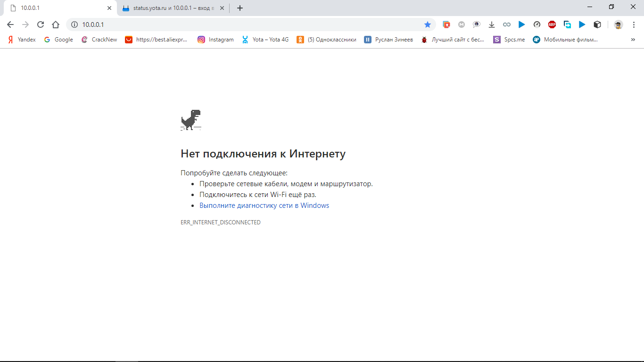Click text 'Попробуйте сделать следующее:'
The width and height of the screenshot is (644, 362).
click(234, 173)
